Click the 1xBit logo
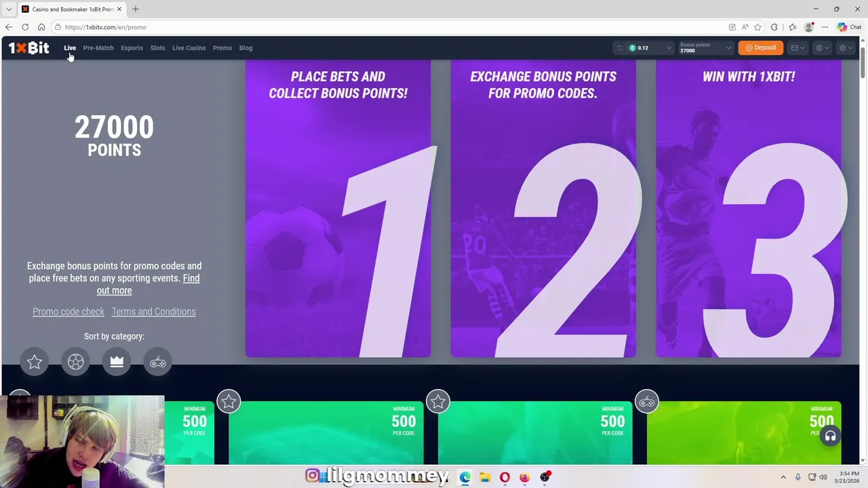 pyautogui.click(x=28, y=47)
